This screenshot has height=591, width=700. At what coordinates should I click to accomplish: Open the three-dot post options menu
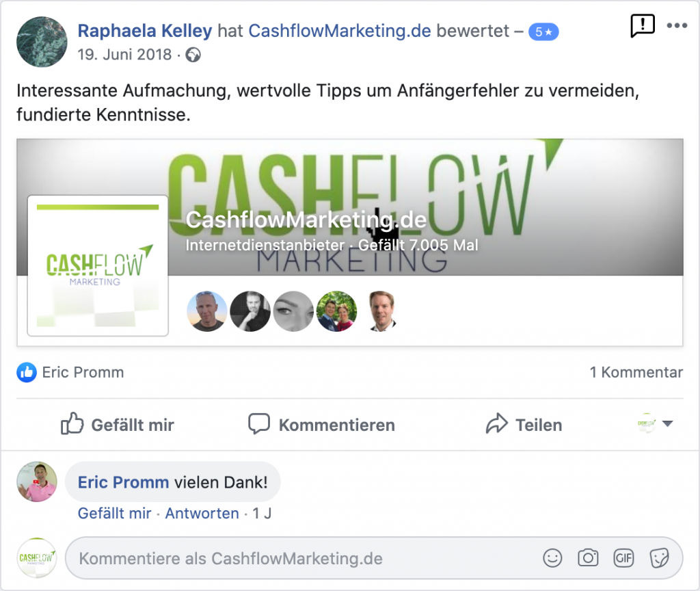(x=677, y=25)
